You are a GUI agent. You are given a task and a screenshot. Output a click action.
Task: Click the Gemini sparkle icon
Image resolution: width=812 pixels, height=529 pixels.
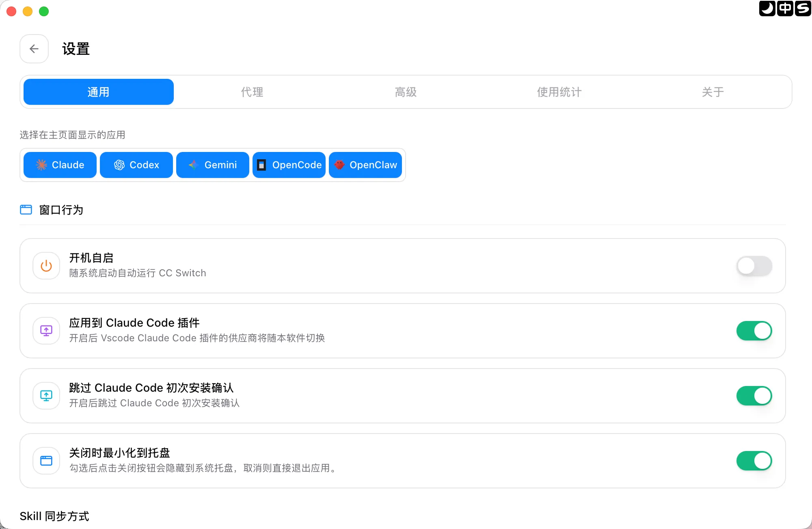pyautogui.click(x=193, y=165)
